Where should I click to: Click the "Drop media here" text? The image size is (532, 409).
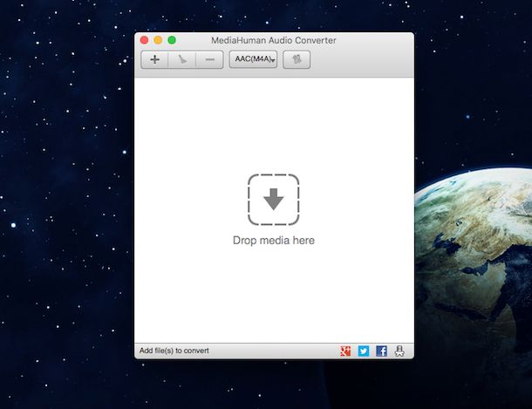click(x=274, y=241)
